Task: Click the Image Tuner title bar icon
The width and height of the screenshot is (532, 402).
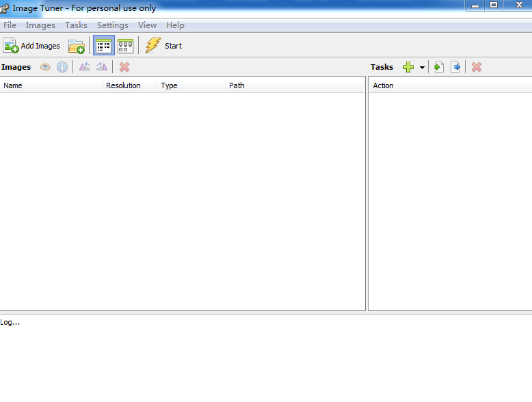Action: point(5,8)
